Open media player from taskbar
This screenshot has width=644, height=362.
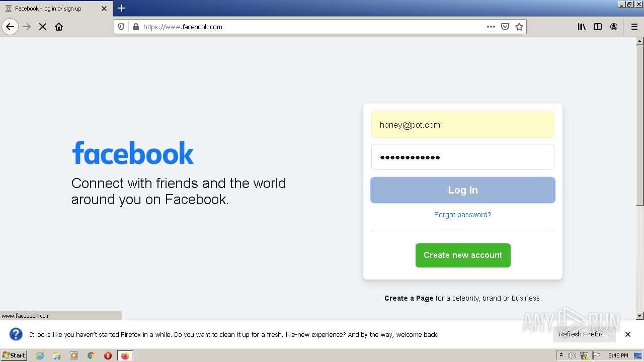(74, 355)
